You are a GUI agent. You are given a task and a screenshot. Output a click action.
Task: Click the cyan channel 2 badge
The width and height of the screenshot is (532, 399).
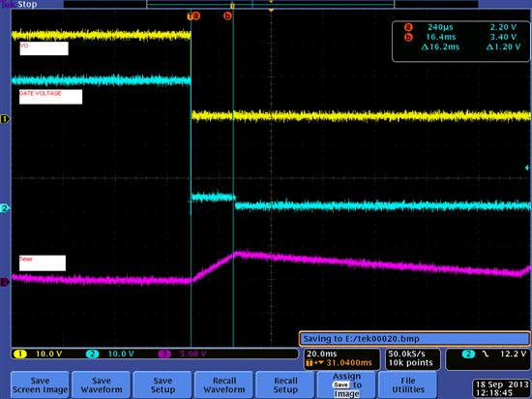[x=92, y=353]
